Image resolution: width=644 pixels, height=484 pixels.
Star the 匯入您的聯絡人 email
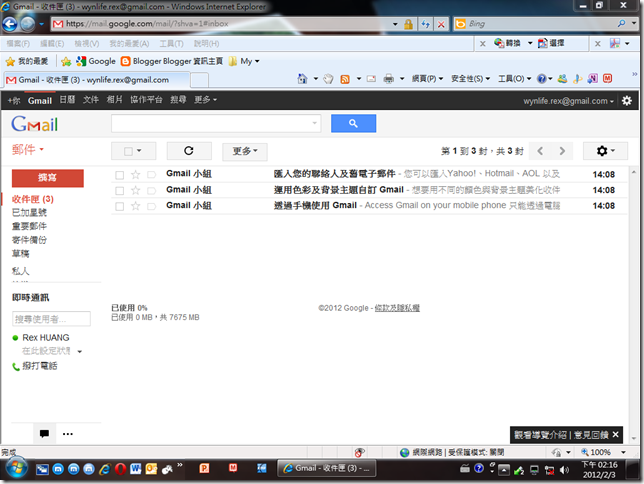point(135,175)
